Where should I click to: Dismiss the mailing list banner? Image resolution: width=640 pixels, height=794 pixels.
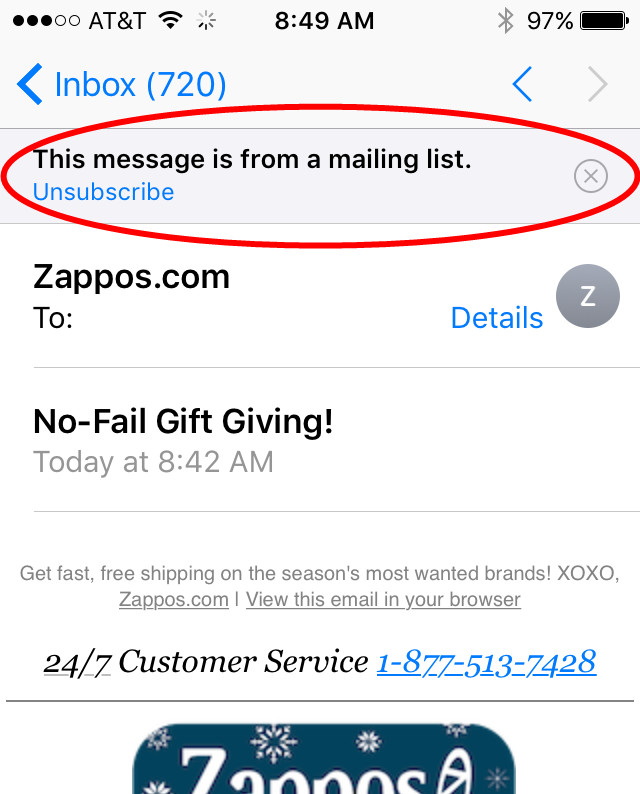(590, 176)
